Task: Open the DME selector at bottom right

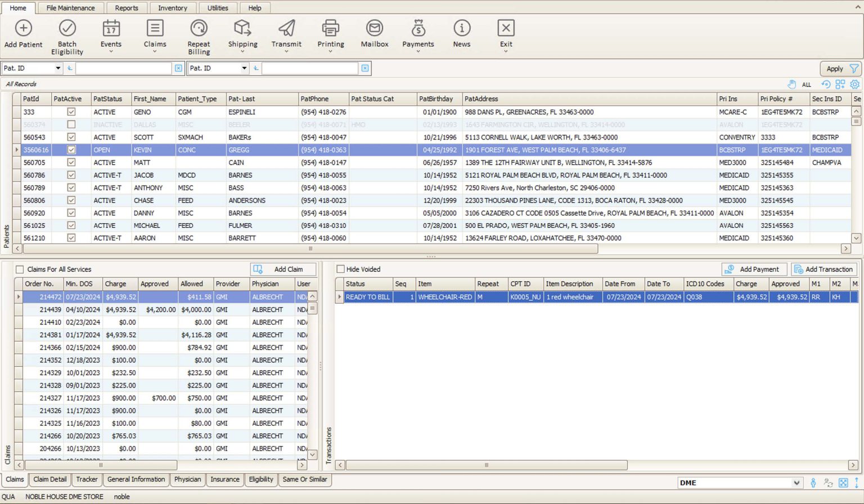Action: coord(796,483)
